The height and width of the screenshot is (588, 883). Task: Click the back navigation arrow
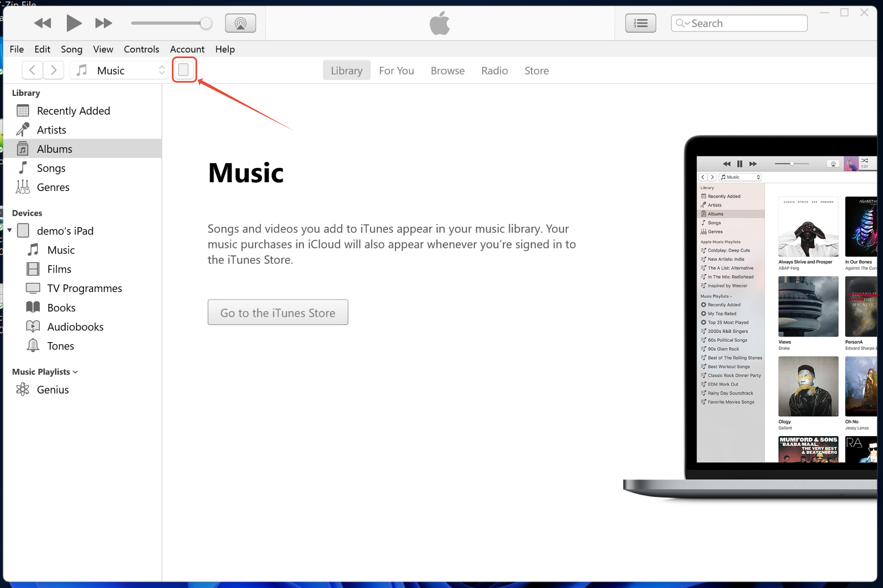point(32,70)
